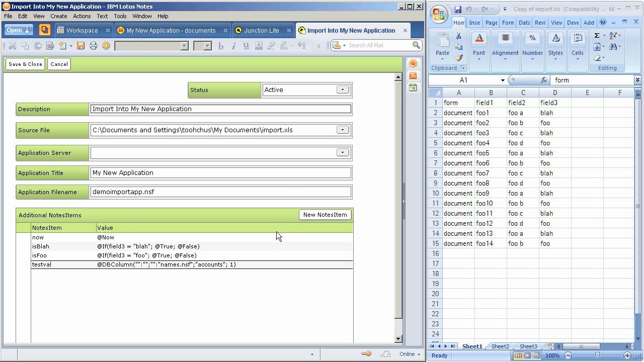Viewport: 644px width, 362px height.
Task: Click Save icon in Excel quick access toolbar
Action: point(458,9)
